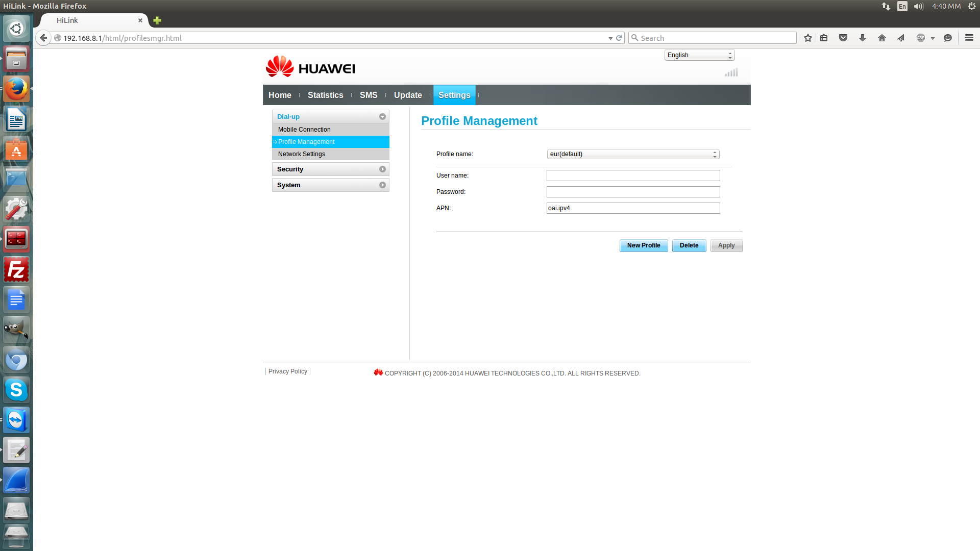Click the clock 4:40 MM
This screenshot has height=551, width=980.
click(x=946, y=6)
